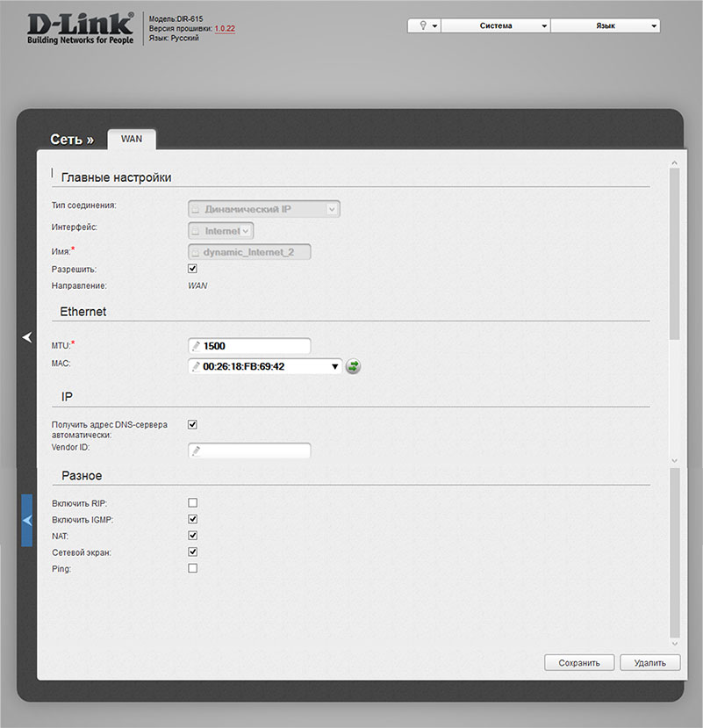Click the blue left arrow panel tab
The image size is (703, 728).
pos(26,520)
